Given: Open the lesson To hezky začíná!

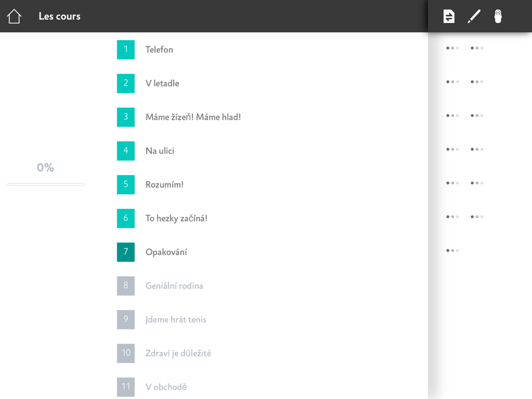Looking at the screenshot, I should (176, 219).
